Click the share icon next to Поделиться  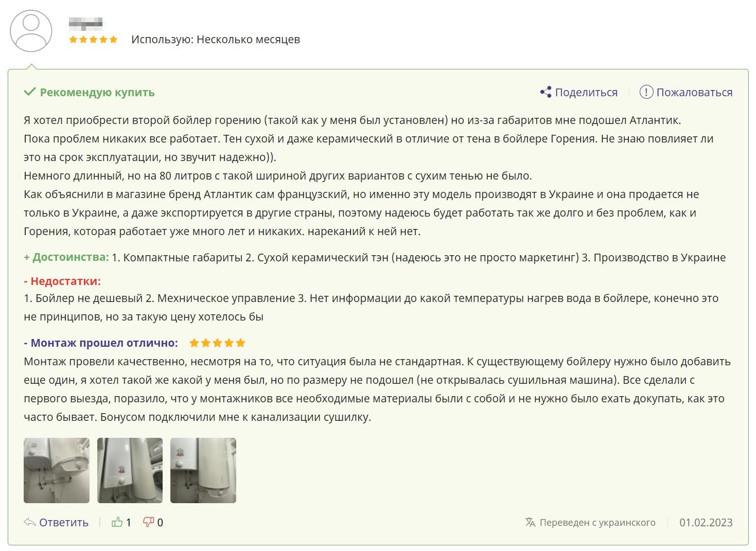(x=546, y=92)
